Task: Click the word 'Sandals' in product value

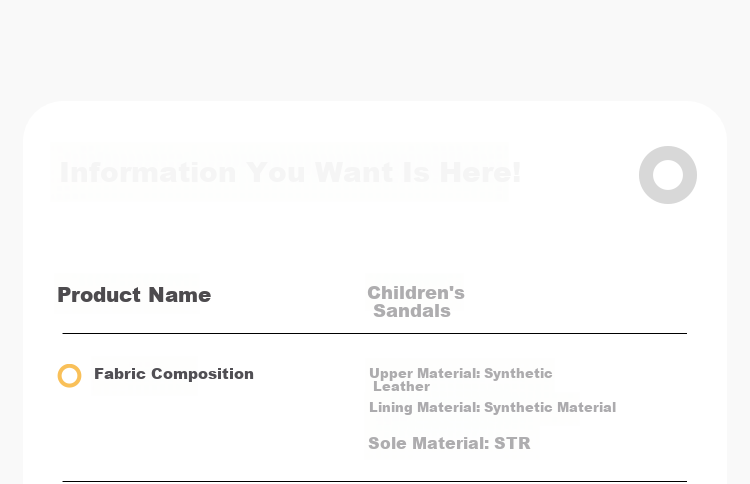Action: pyautogui.click(x=412, y=311)
